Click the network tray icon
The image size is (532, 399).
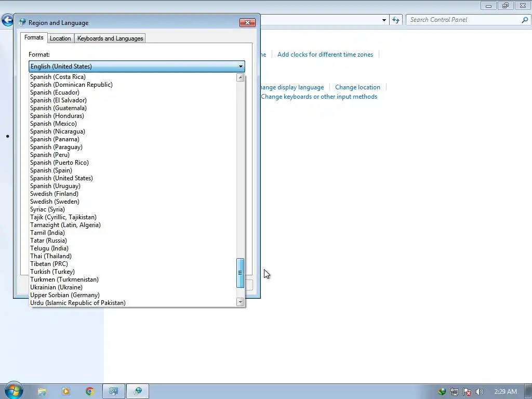(454, 392)
